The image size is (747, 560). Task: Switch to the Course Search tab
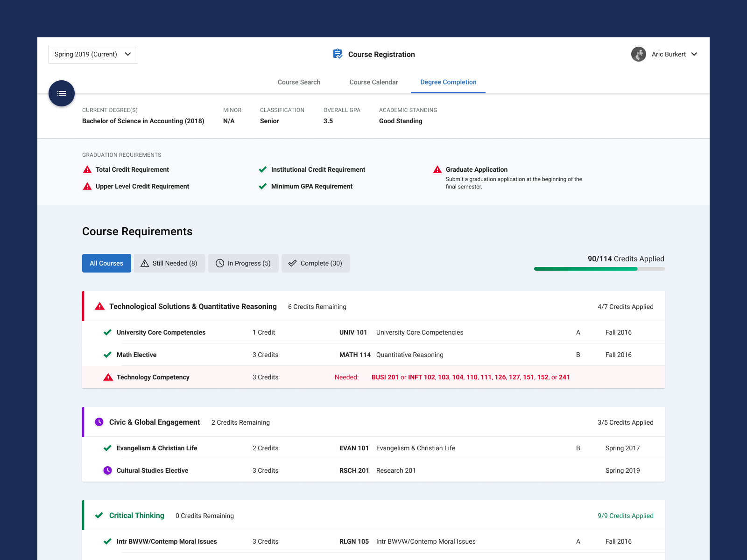(x=299, y=82)
